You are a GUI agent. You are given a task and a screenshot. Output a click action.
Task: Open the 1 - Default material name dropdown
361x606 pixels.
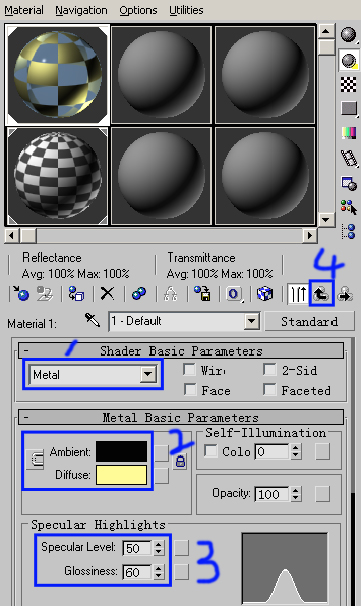coord(252,321)
